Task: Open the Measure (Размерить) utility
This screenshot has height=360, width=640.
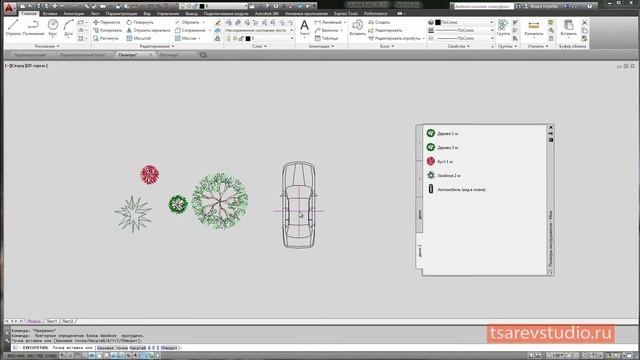Action: click(534, 28)
